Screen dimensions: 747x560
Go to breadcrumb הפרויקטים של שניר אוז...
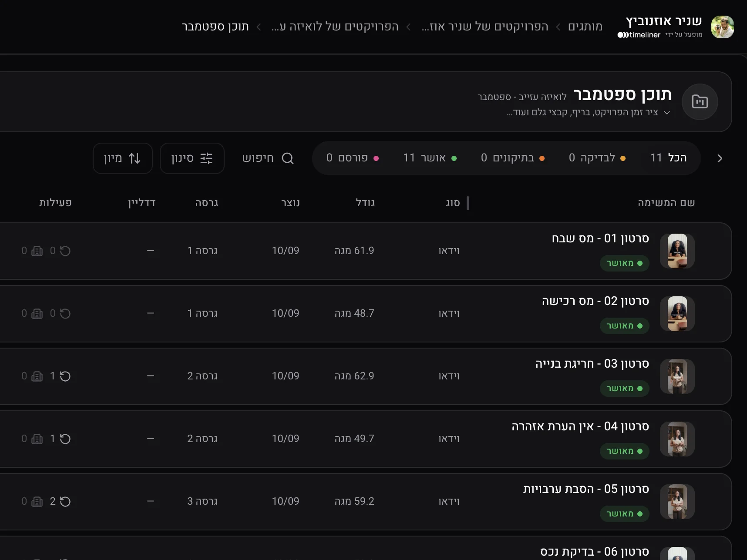coord(485,27)
